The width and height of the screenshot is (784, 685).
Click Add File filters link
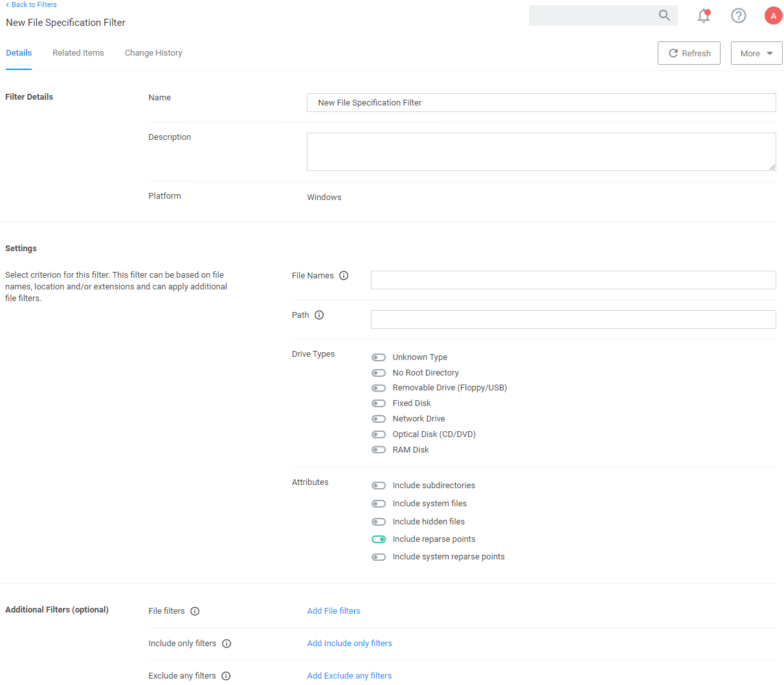click(x=333, y=611)
